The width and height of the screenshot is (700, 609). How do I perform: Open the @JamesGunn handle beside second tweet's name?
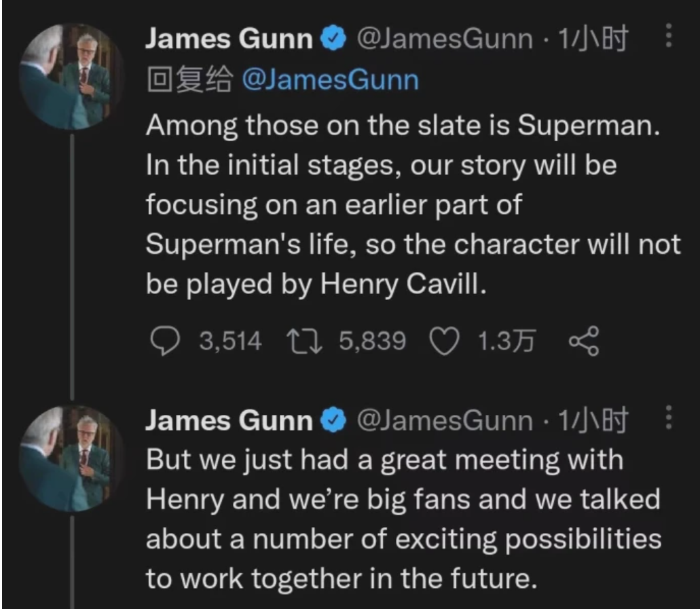(x=444, y=421)
